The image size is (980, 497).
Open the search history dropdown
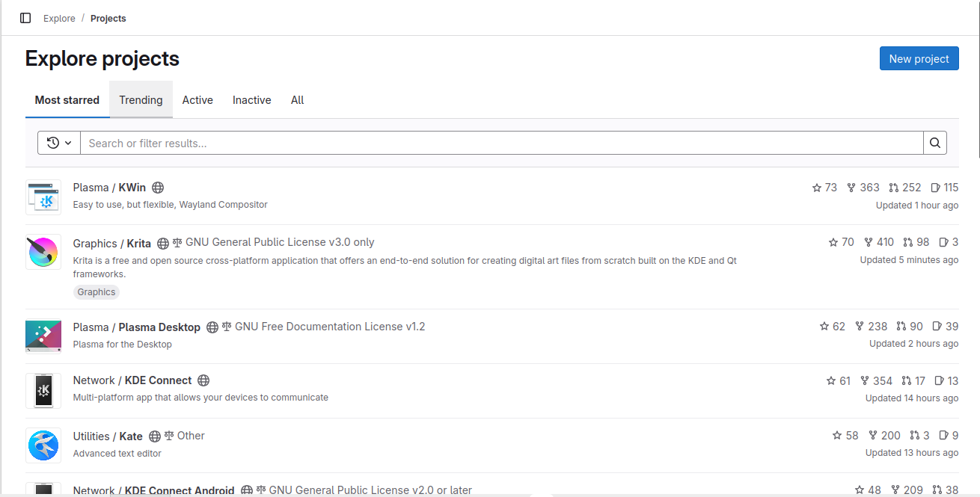click(58, 142)
